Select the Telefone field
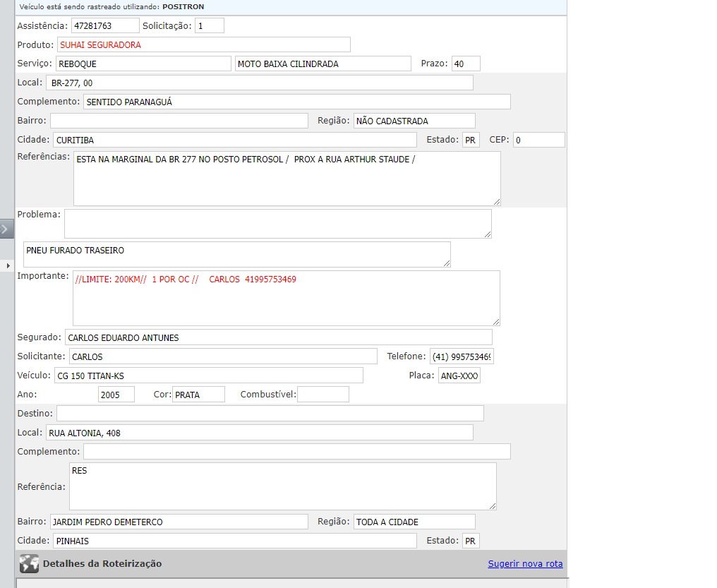Screen dimensions: 717x588 pyautogui.click(x=462, y=356)
